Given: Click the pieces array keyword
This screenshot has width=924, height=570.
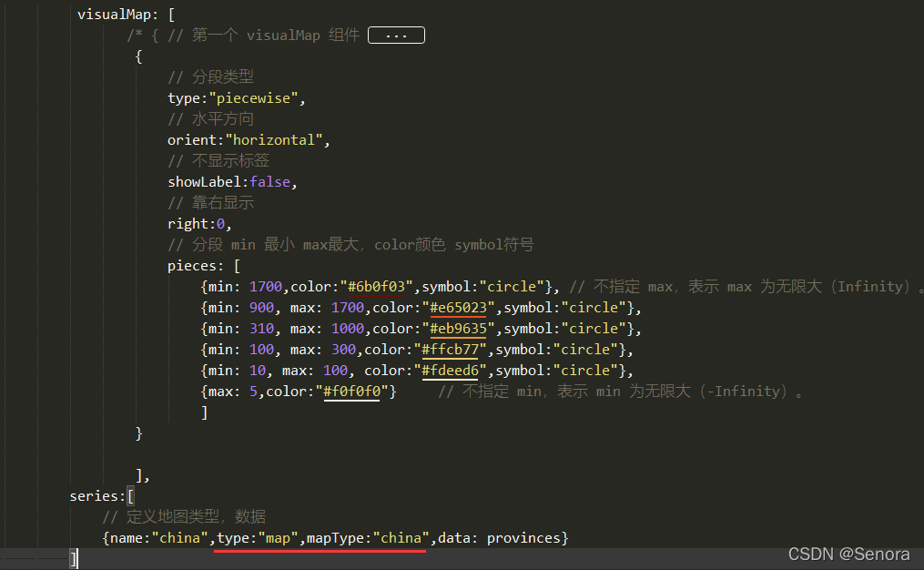Looking at the screenshot, I should point(191,267).
